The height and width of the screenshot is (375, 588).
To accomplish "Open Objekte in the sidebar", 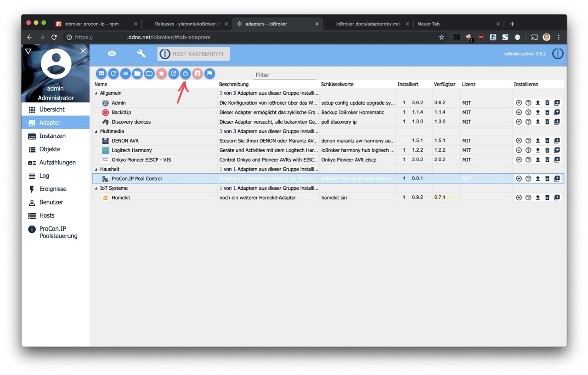I will tap(56, 149).
